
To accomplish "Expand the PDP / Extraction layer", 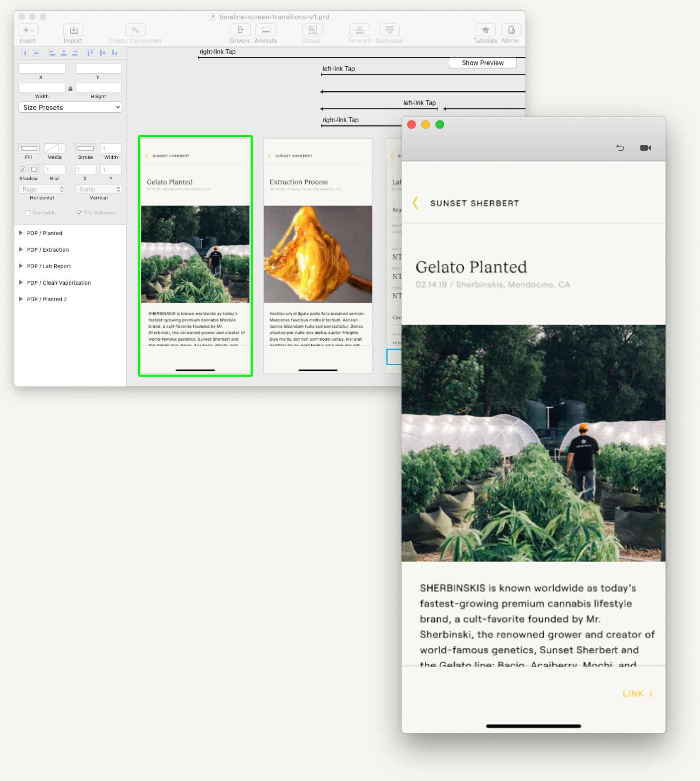I will [x=21, y=249].
